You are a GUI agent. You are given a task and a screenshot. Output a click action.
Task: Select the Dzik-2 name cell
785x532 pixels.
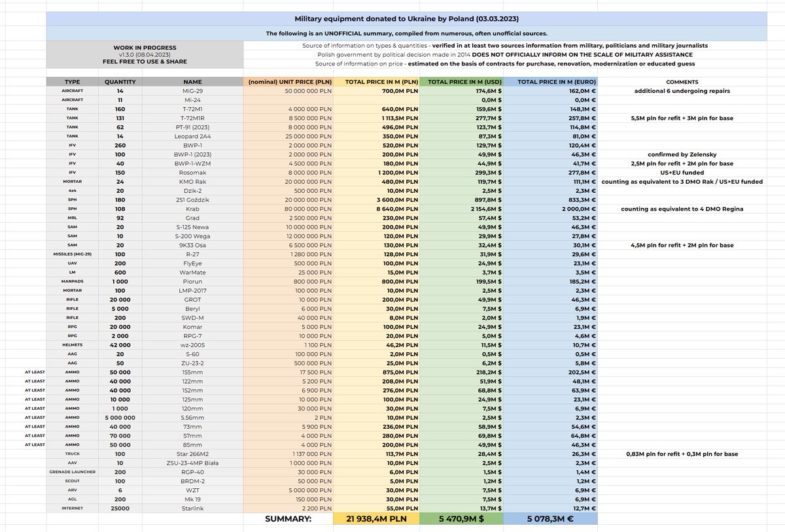[192, 191]
